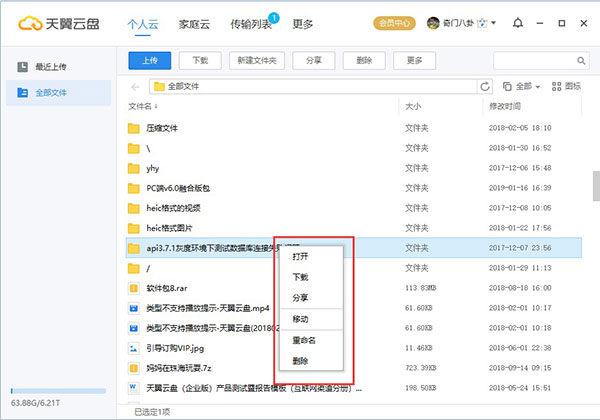Image resolution: width=600 pixels, height=420 pixels.
Task: Click the 软件包8.rar archive file icon
Action: [x=134, y=288]
